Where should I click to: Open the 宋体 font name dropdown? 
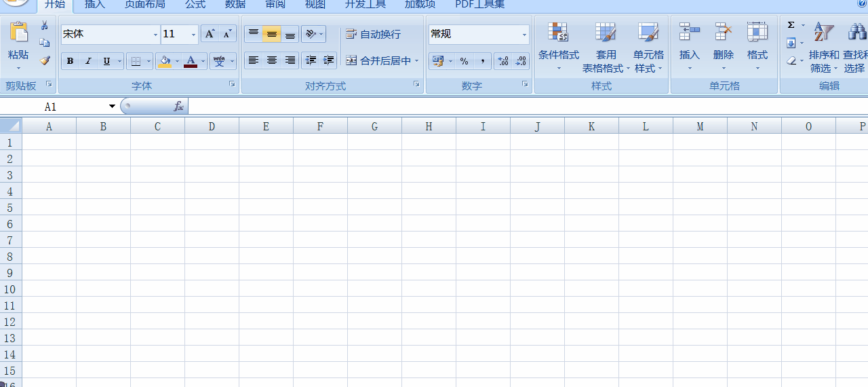[155, 34]
